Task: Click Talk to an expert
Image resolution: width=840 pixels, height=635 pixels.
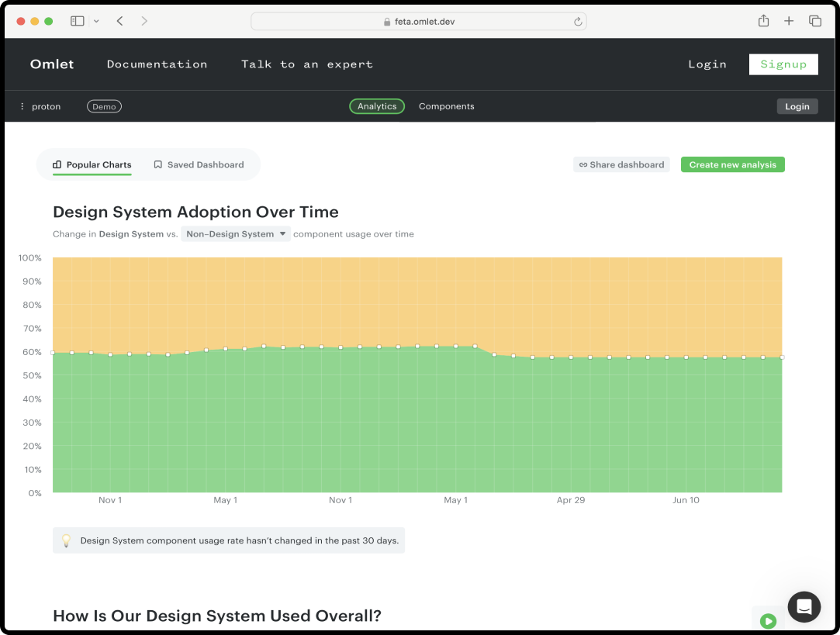Action: click(307, 64)
